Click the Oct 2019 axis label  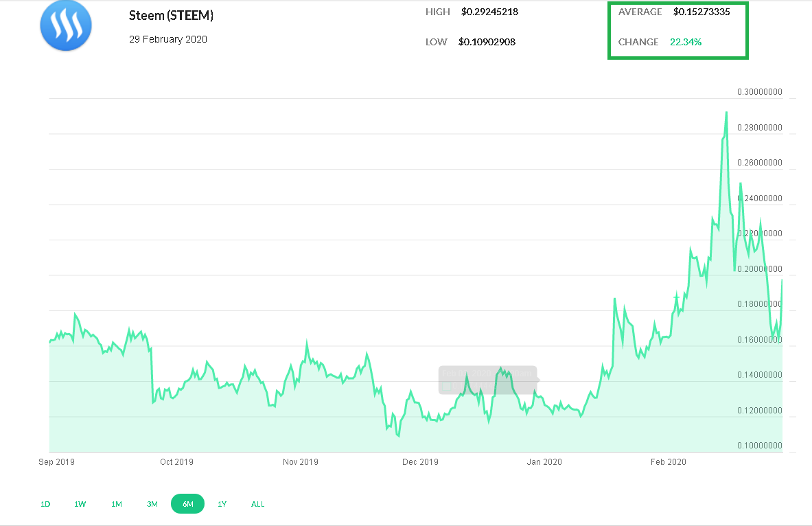(176, 461)
